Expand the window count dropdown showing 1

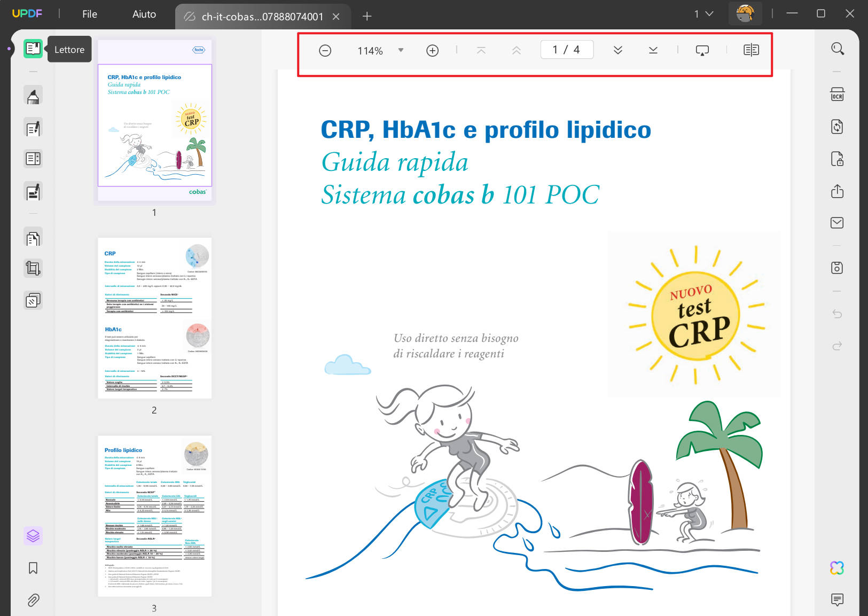coord(703,14)
